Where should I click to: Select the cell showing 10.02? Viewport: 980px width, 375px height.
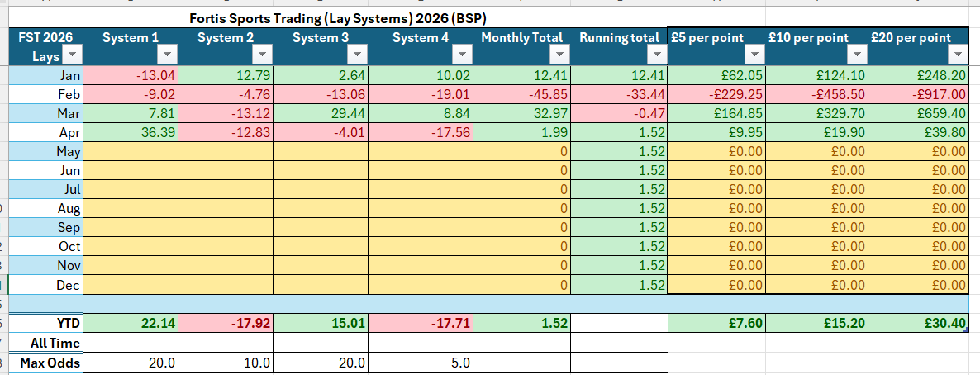(x=420, y=76)
